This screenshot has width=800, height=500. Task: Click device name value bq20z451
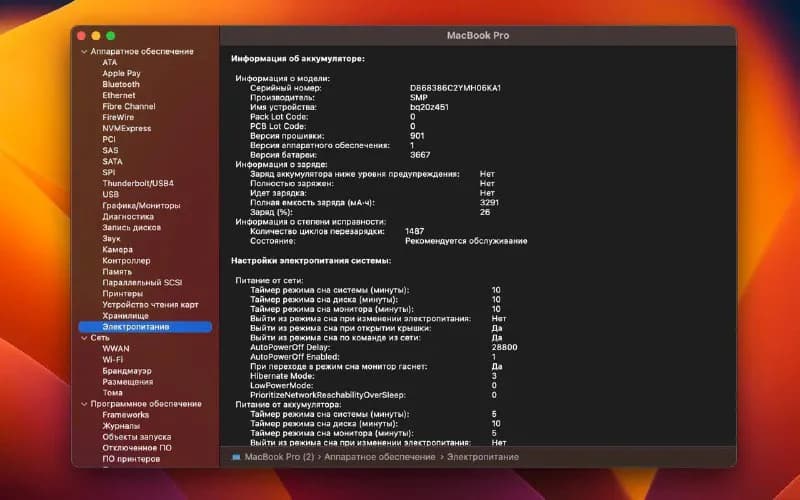tap(429, 107)
